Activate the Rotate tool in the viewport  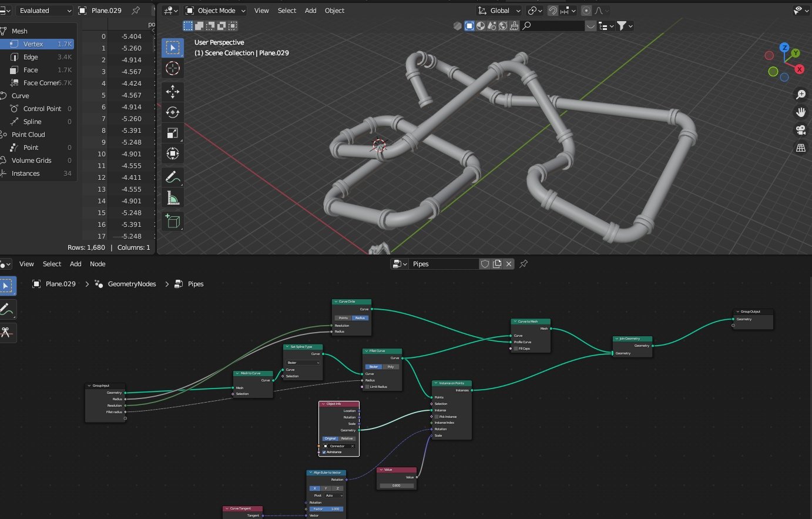point(173,112)
